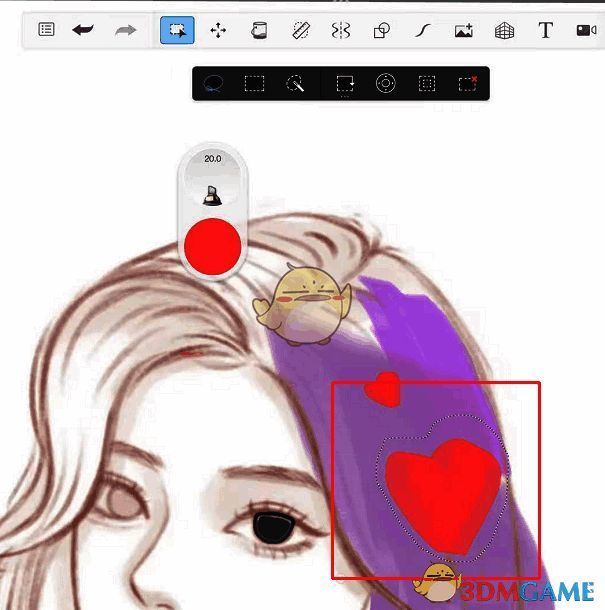Viewport: 605px width, 610px height.
Task: Click the highlighted Selection tool in the toolbar
Action: coord(177,30)
